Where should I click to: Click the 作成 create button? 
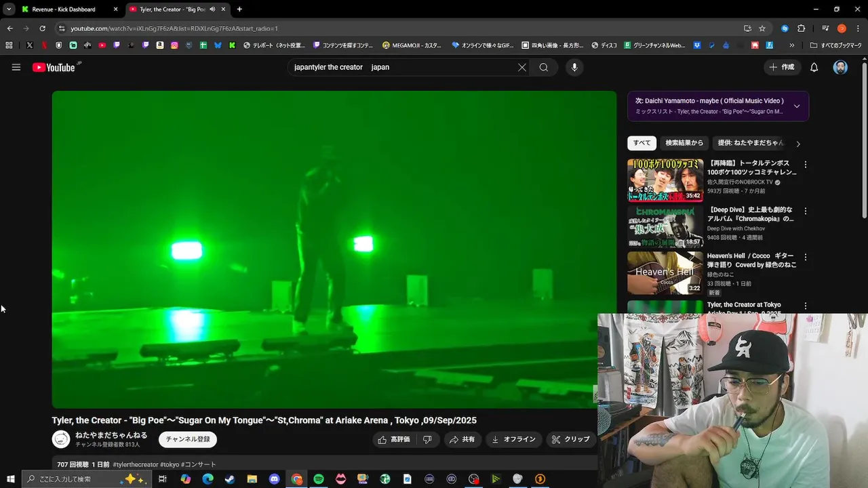coord(782,67)
